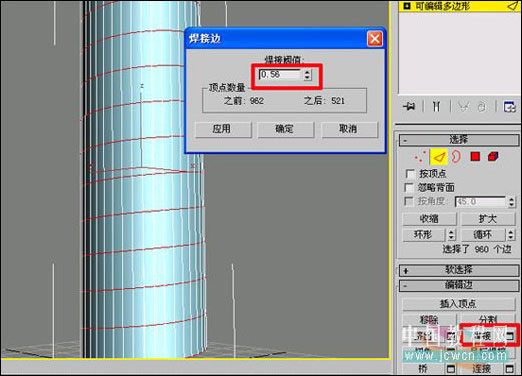Click 环形 (Ring) spinner arrows

click(451, 235)
